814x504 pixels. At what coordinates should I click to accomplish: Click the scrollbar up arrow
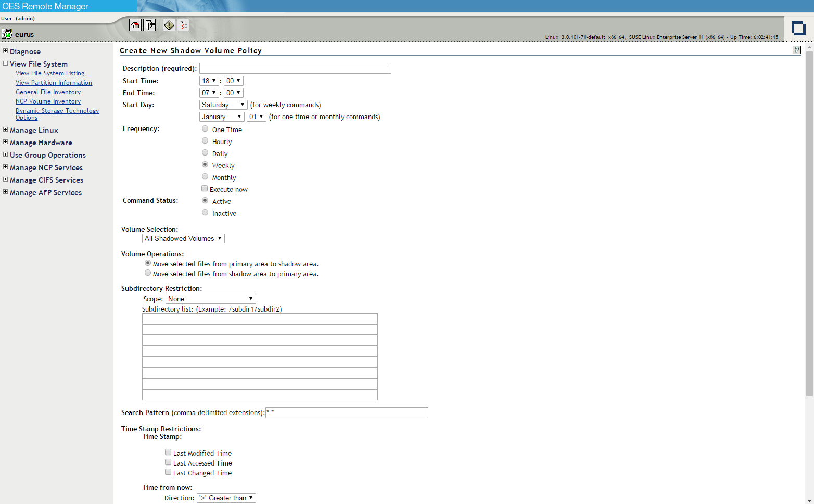pos(809,47)
